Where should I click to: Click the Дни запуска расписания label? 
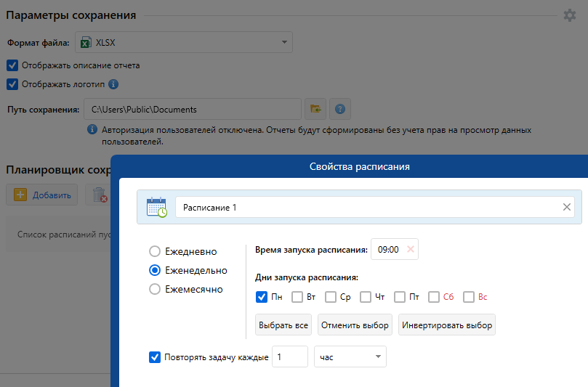pos(307,277)
